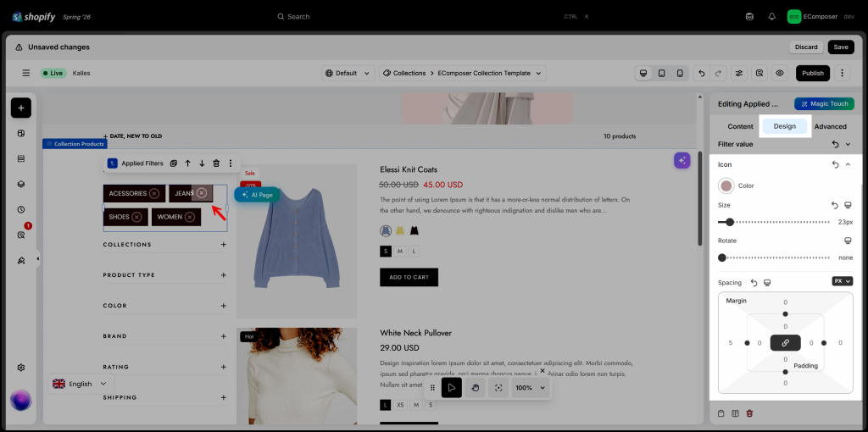Viewport: 868px width, 432px height.
Task: Open more options next to Publish
Action: point(842,73)
